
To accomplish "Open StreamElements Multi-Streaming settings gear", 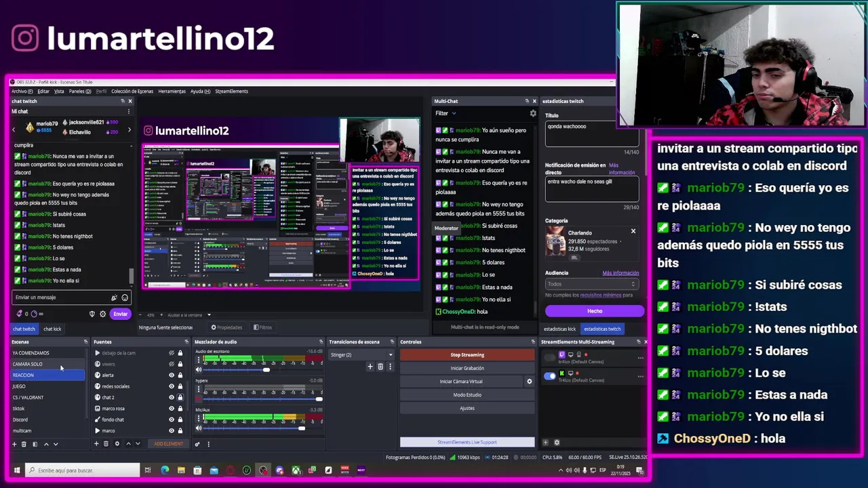I will coord(557,443).
